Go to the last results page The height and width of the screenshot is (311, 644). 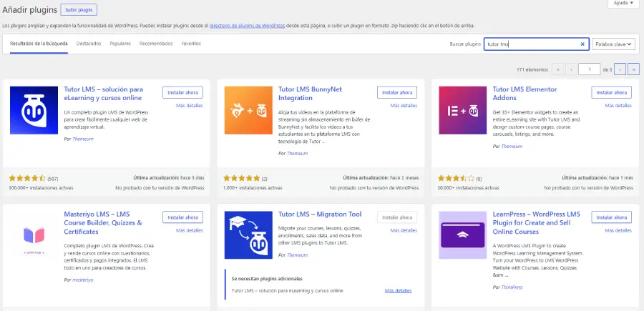point(633,69)
